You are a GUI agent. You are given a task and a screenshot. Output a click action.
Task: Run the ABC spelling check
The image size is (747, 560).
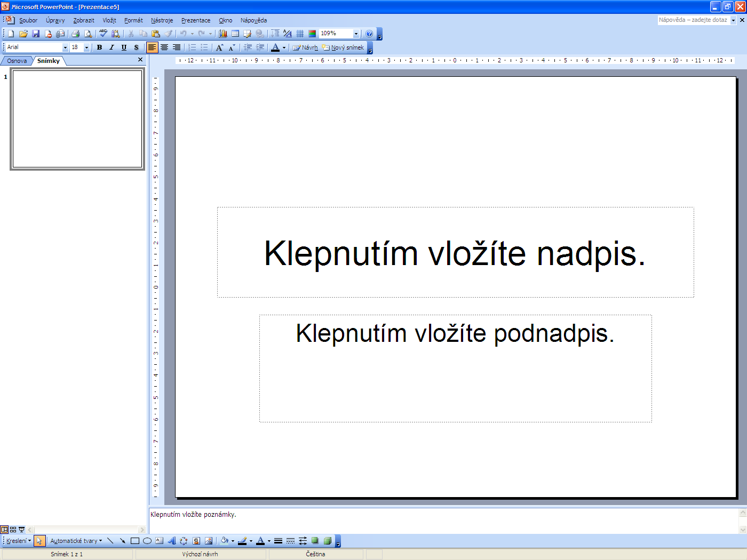point(104,34)
